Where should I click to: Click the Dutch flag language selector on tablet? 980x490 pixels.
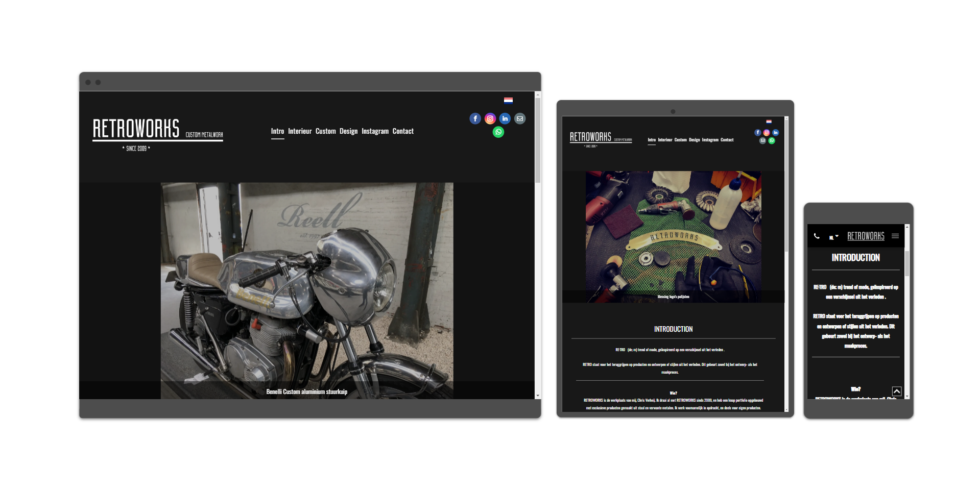769,121
